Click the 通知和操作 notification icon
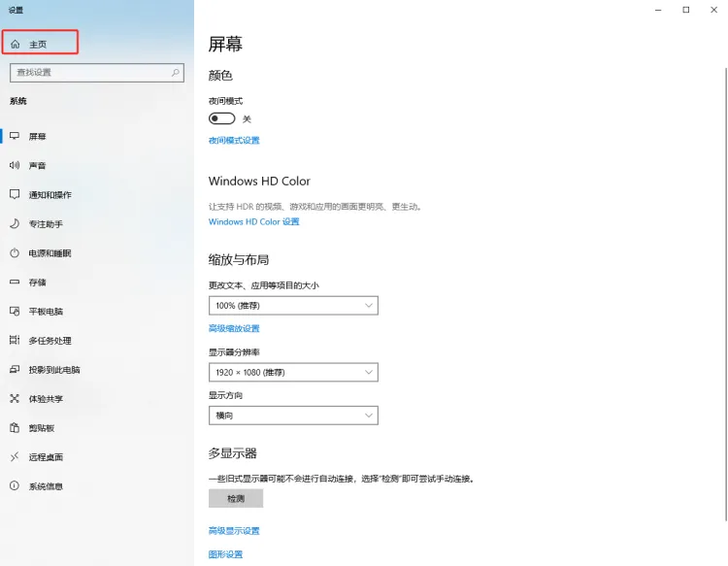Screen dimensions: 728x566 (15, 194)
